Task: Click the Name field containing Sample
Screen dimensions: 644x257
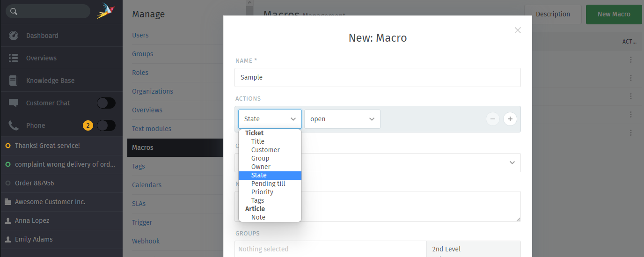Action: pos(378,77)
